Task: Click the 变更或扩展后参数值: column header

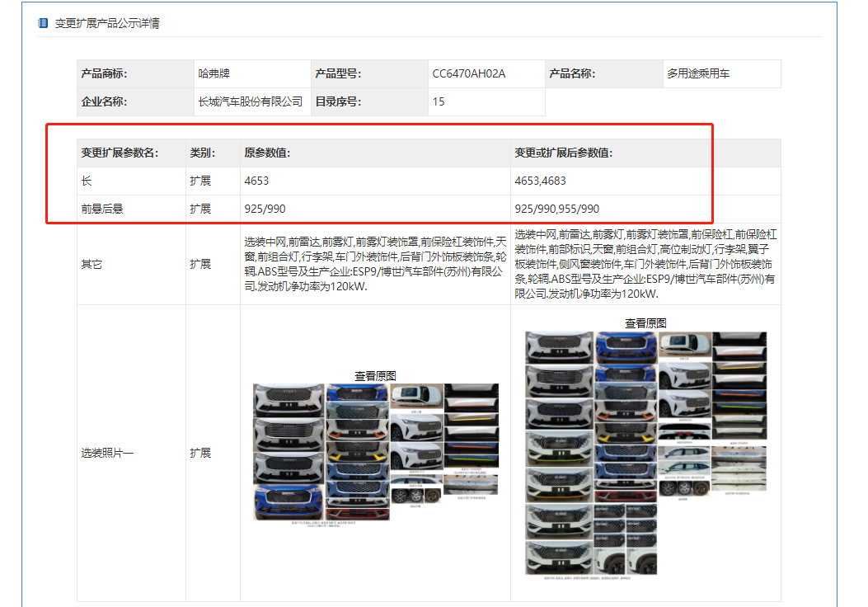Action: click(x=645, y=153)
